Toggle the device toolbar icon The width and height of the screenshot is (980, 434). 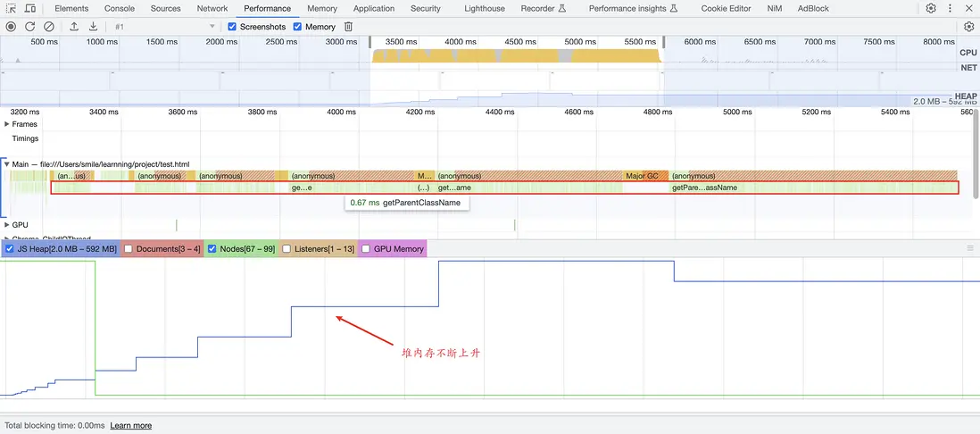pyautogui.click(x=29, y=9)
